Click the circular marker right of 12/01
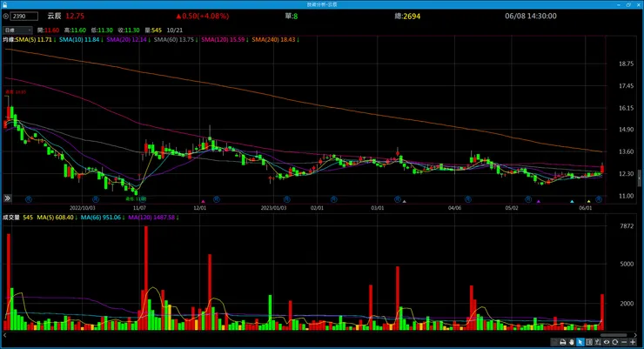Image resolution: width=644 pixels, height=349 pixels. coord(217,199)
